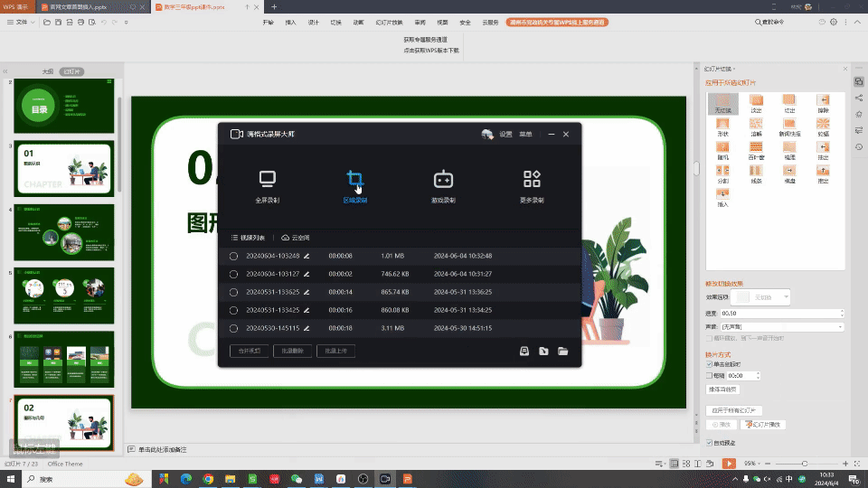
Task: Click the print/save icon at recorder bottom
Action: 524,351
